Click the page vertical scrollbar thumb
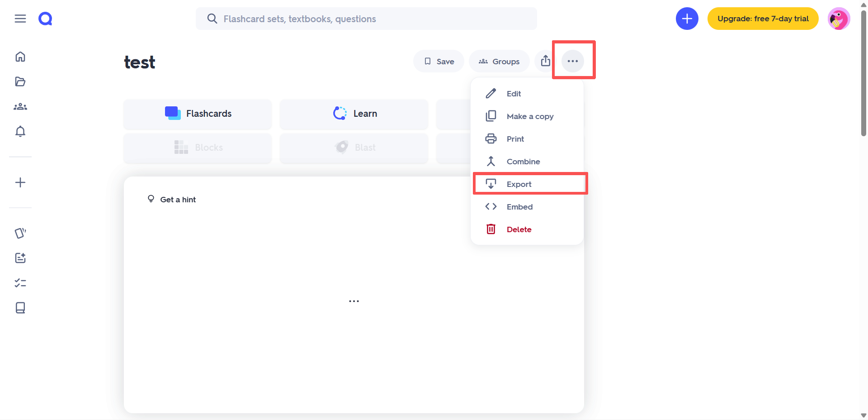 point(863,72)
